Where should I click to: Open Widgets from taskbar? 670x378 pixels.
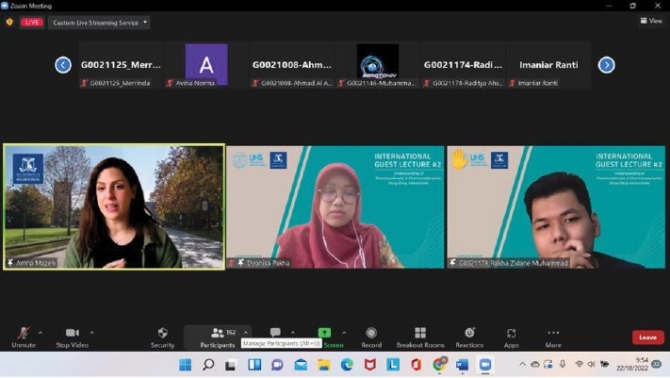[255, 365]
